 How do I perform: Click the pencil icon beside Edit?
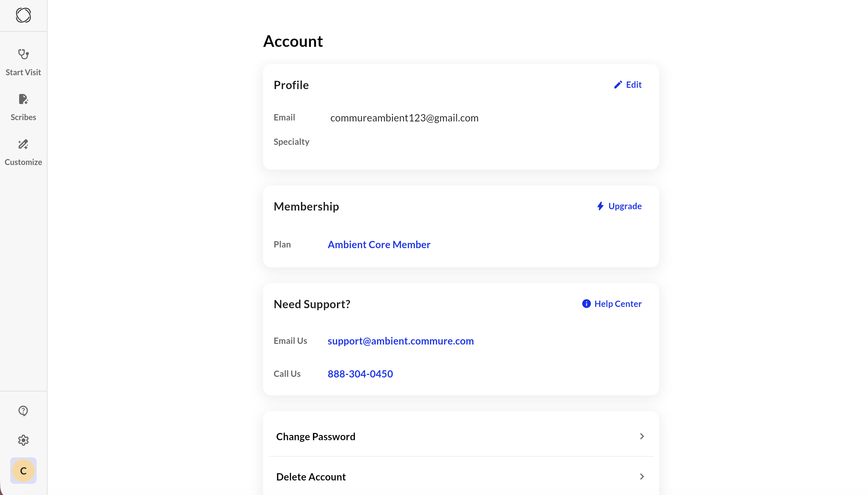coord(618,85)
